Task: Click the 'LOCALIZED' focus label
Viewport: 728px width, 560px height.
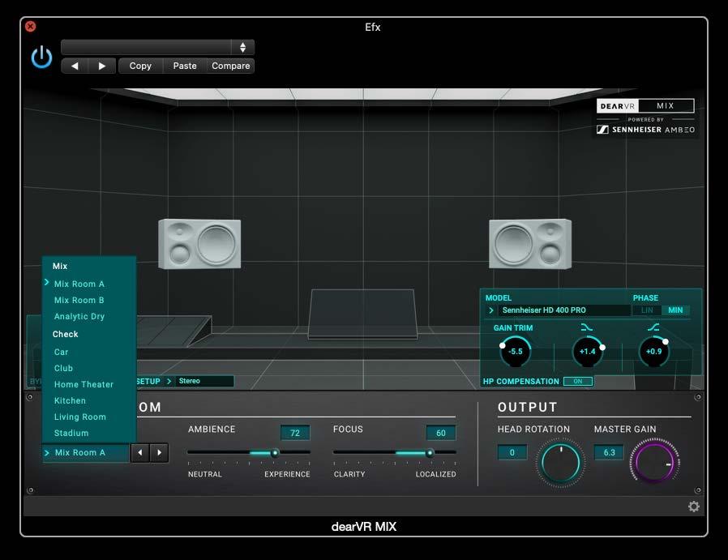Action: (x=436, y=474)
